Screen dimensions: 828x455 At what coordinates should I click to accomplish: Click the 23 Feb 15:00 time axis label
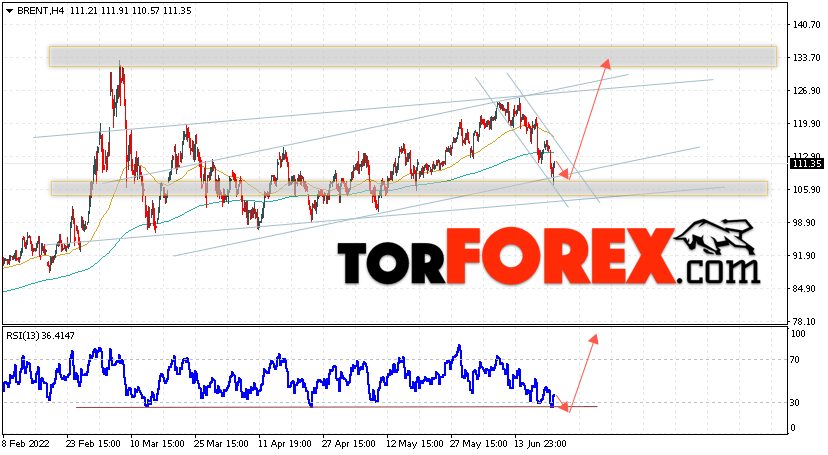coord(93,444)
